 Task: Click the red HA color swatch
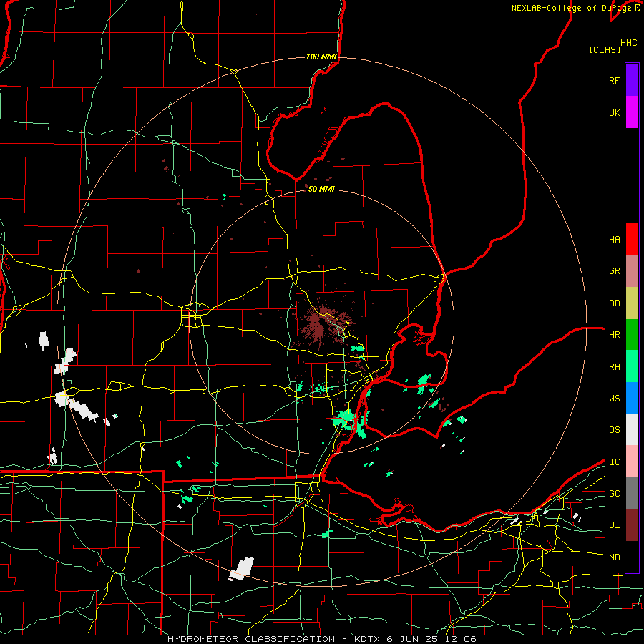tap(632, 239)
